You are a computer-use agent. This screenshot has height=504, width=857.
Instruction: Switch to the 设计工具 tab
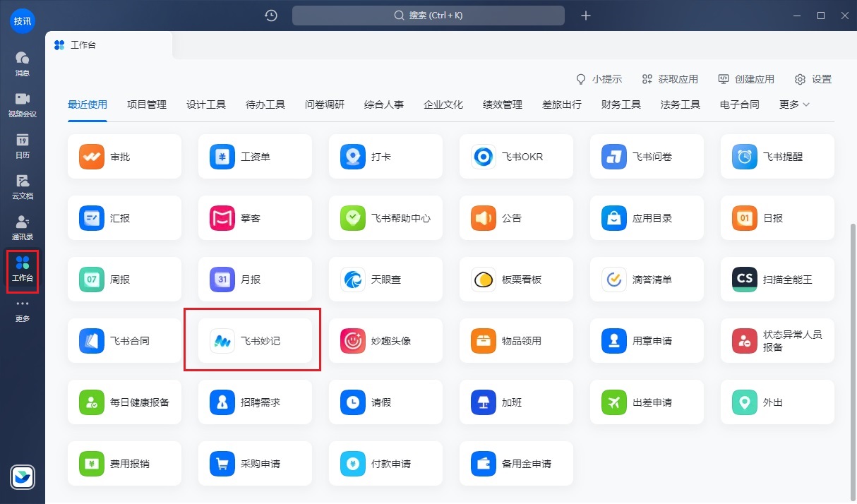(x=206, y=104)
